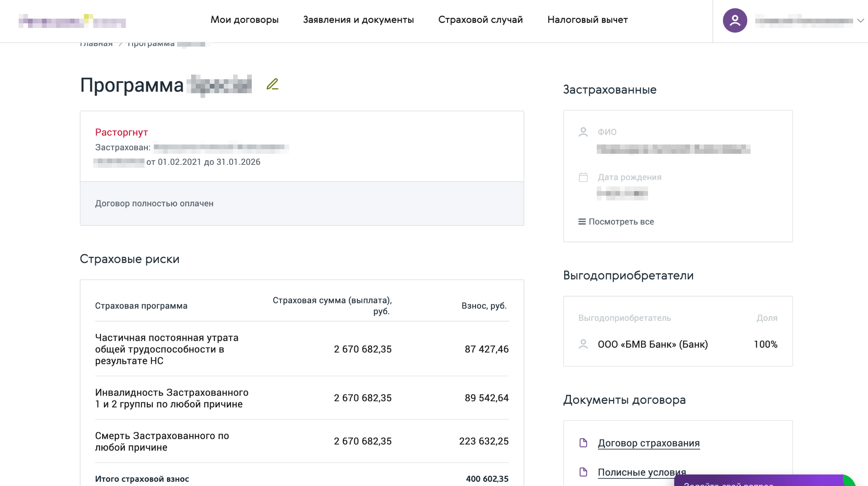Image resolution: width=868 pixels, height=486 pixels.
Task: Click the pencil edit icon next to the program title
Action: click(273, 84)
